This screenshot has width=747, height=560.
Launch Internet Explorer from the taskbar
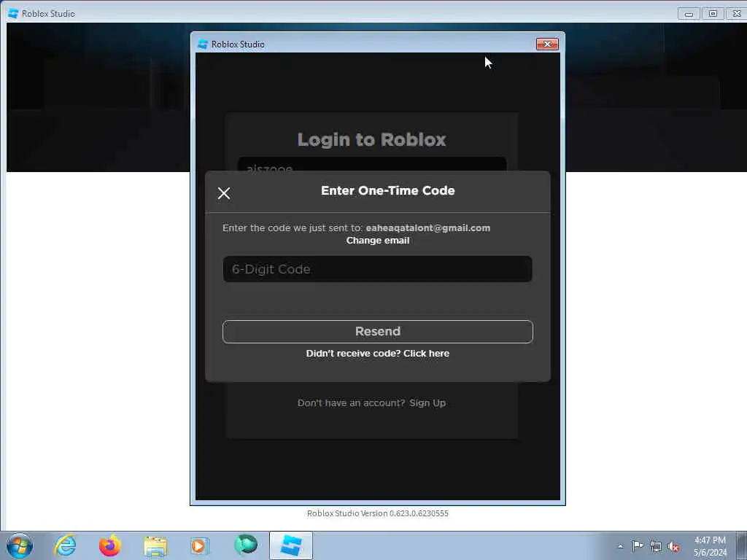point(65,545)
